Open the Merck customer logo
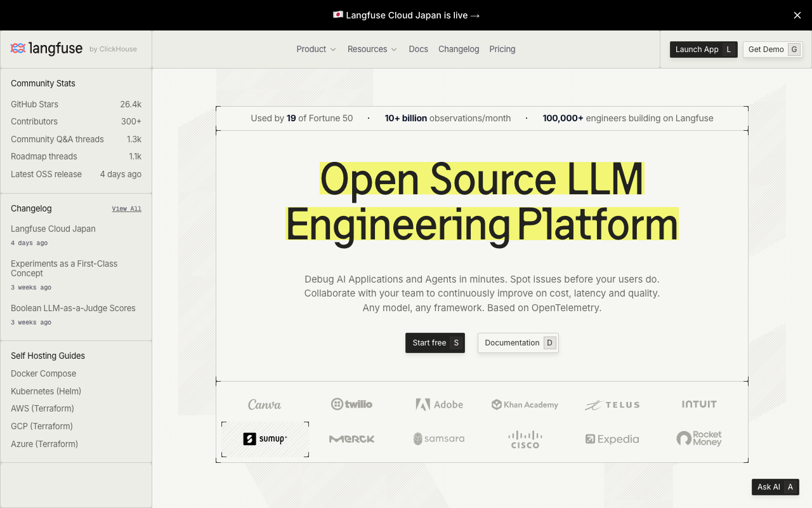This screenshot has width=812, height=508. [352, 439]
